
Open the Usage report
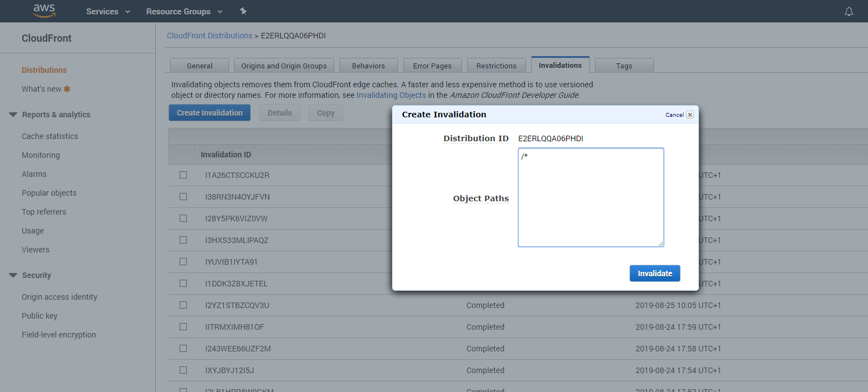[x=33, y=231]
